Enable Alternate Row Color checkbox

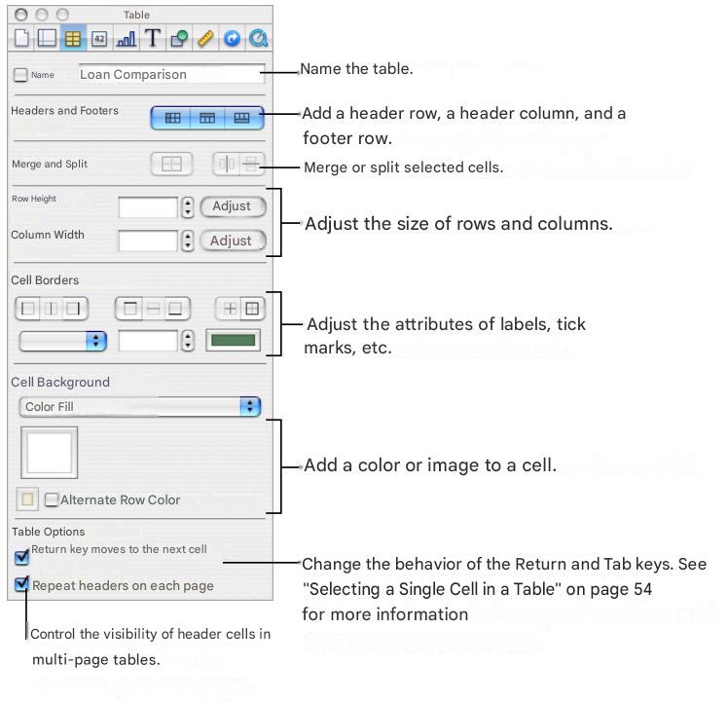point(51,499)
